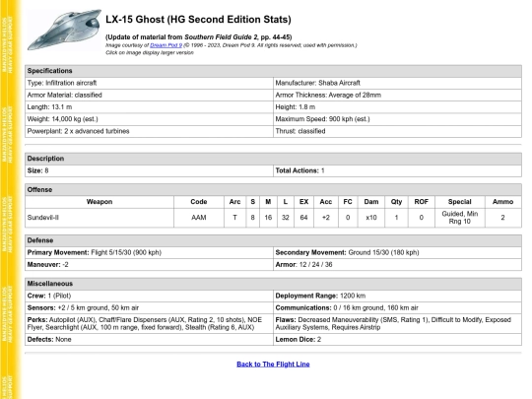Click 'Powerplant: 2 x advanced turbines' cell
Image resolution: width=532 pixels, height=399 pixels.
(149, 131)
